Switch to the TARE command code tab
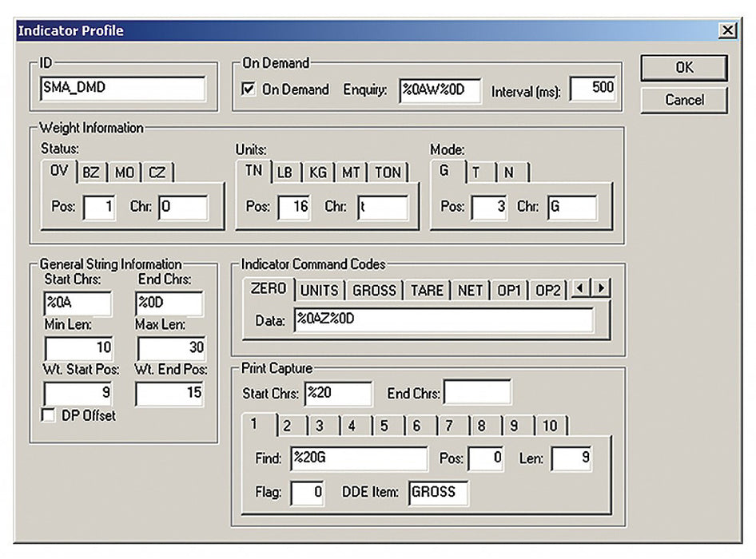 [x=427, y=290]
